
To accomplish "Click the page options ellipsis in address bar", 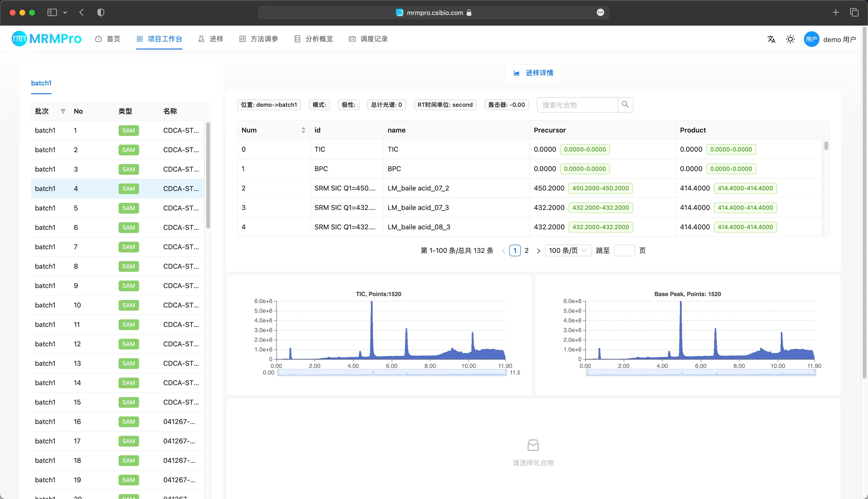I will coord(600,13).
